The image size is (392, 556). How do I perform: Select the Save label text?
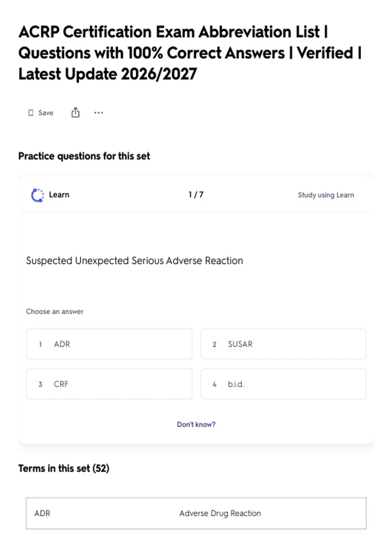tap(46, 113)
